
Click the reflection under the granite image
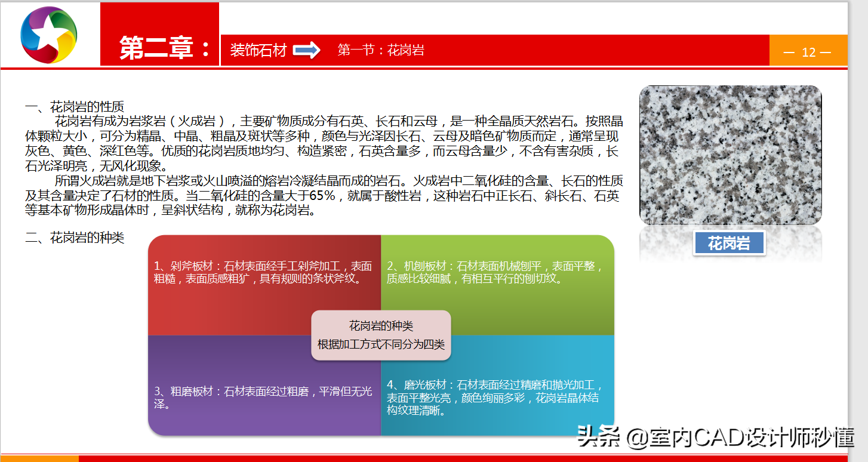coord(730,245)
